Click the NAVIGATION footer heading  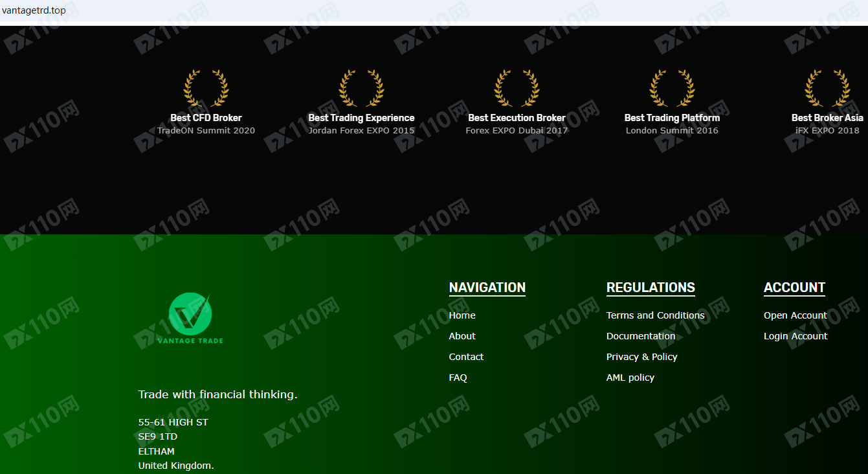[487, 288]
